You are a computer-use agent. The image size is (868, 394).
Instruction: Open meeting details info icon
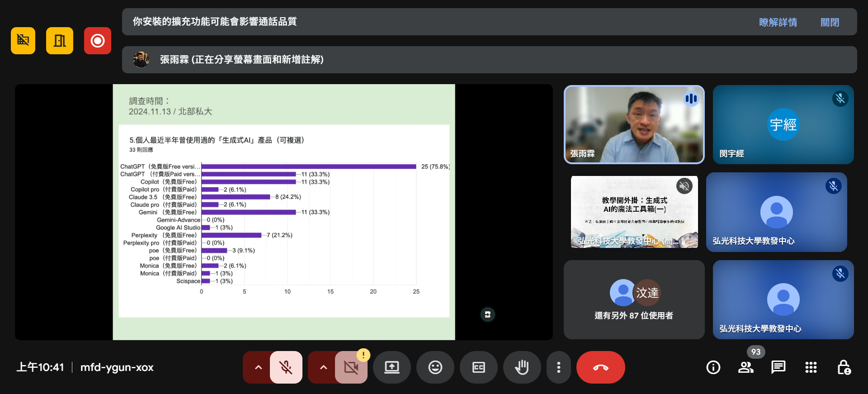point(713,367)
